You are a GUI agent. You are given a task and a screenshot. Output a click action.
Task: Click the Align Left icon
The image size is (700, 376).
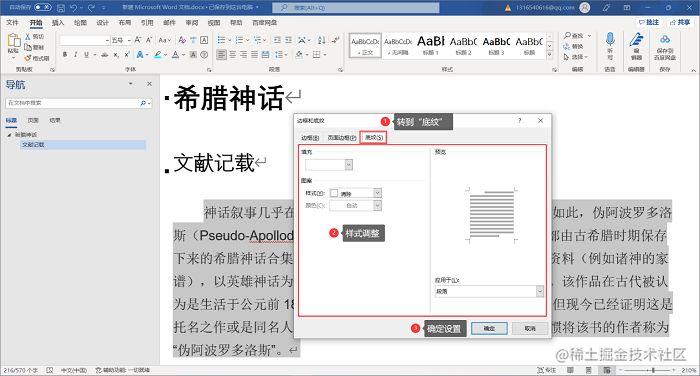point(221,54)
